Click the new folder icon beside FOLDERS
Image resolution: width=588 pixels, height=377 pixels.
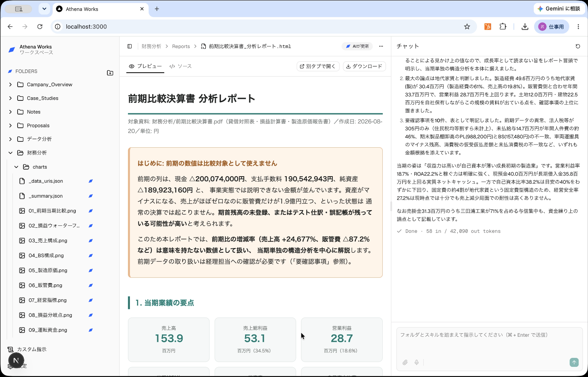point(110,73)
